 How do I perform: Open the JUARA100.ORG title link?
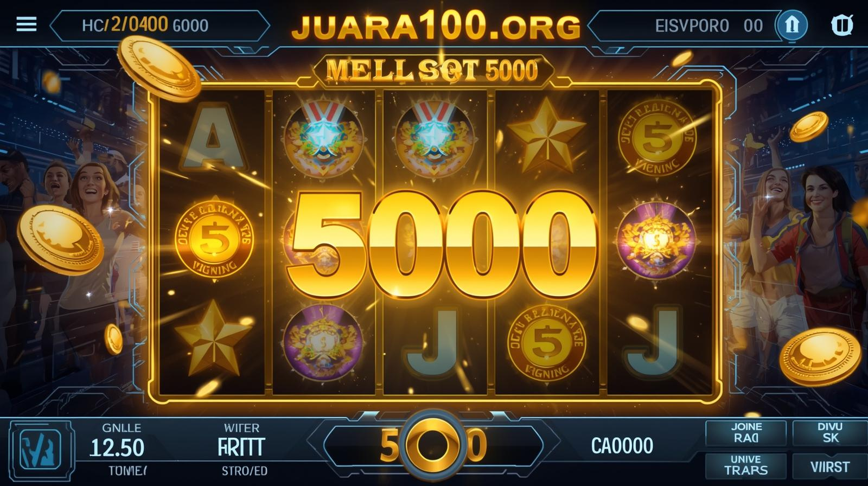[x=436, y=26]
